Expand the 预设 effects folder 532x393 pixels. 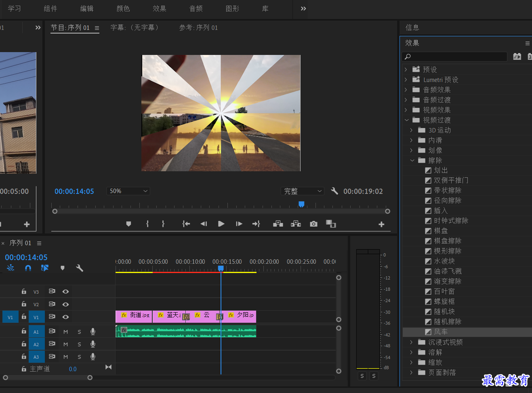pos(406,69)
